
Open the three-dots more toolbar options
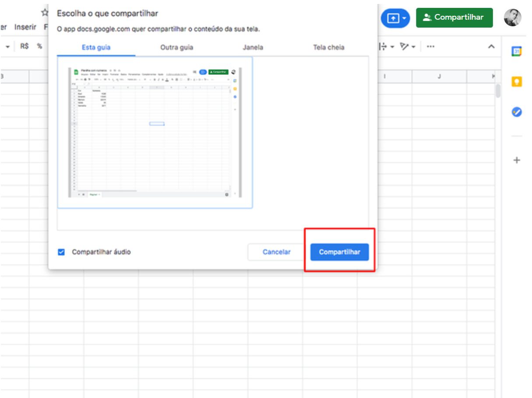[x=430, y=46]
